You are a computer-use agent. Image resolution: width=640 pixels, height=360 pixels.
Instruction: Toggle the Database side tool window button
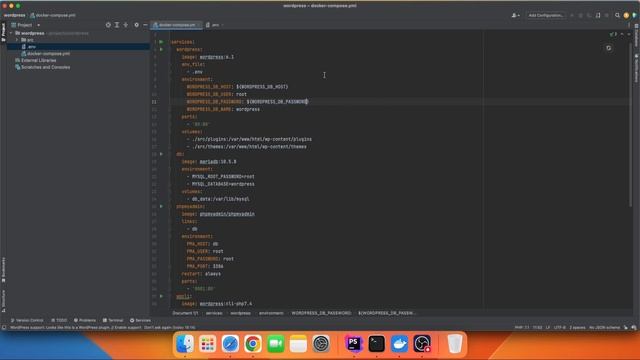pos(636,36)
